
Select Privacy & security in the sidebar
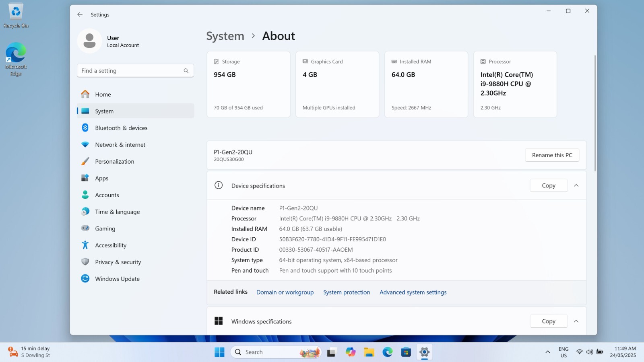135,262
